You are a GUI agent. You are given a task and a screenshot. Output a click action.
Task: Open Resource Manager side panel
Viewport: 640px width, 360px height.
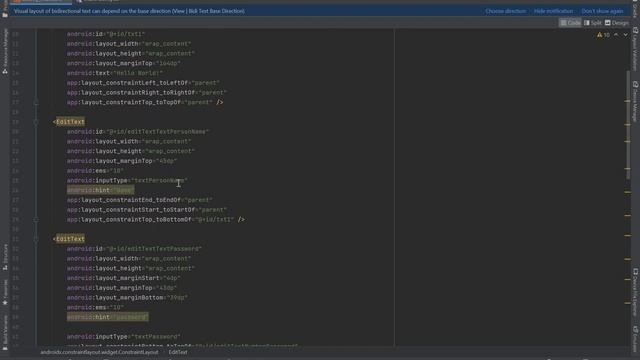(5, 51)
